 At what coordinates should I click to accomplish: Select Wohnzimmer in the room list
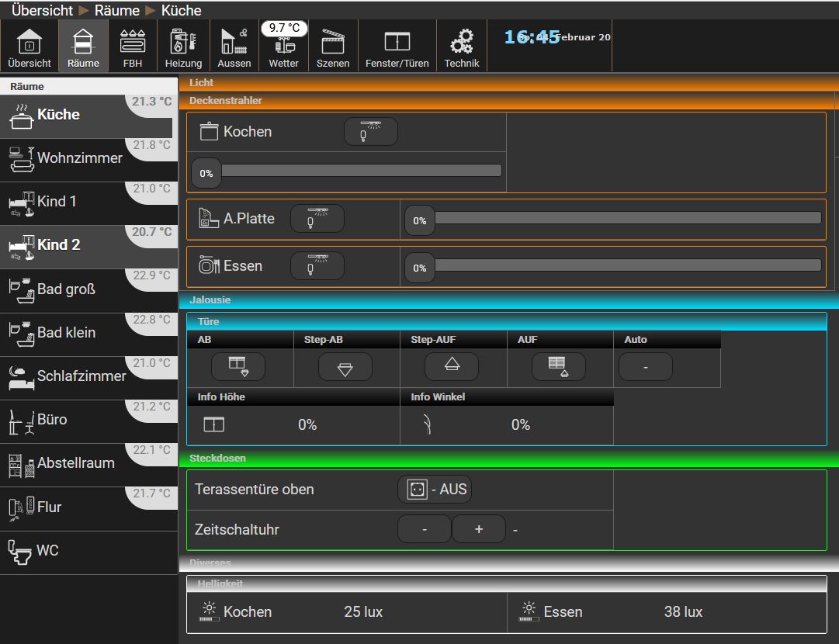(79, 158)
